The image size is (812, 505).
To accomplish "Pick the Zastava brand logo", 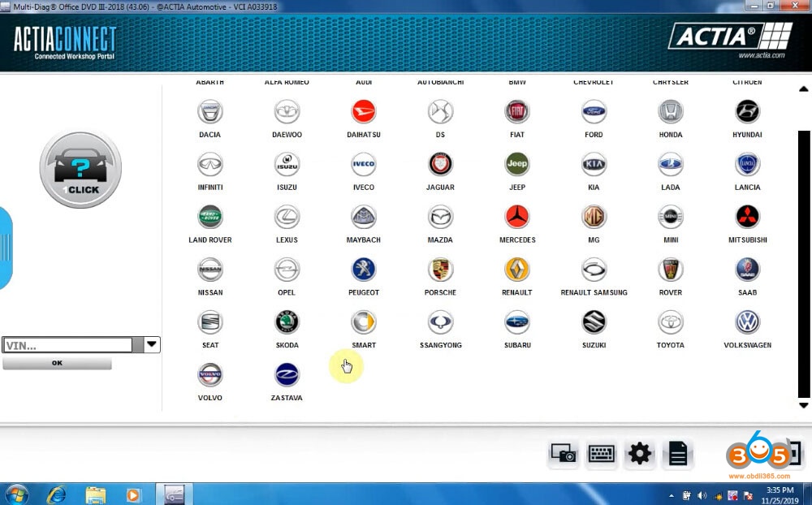I will [287, 374].
